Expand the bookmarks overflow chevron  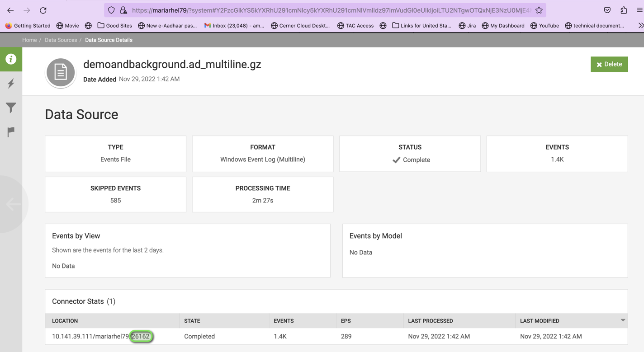coord(640,26)
